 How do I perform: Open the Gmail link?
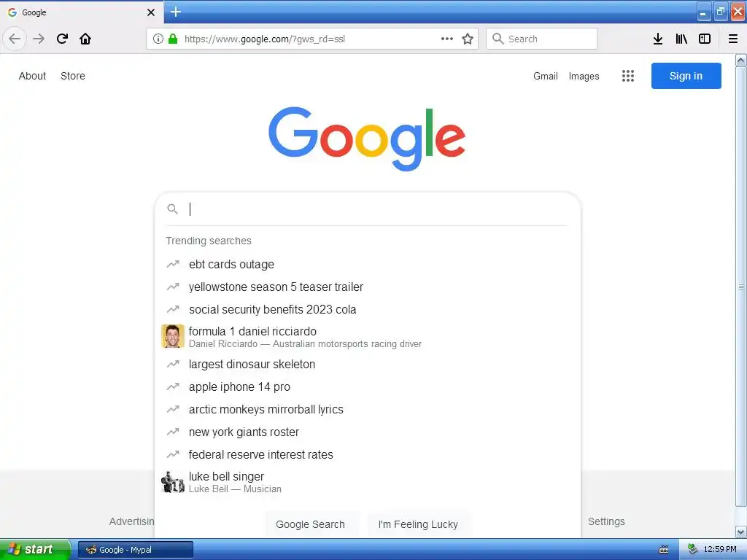546,76
